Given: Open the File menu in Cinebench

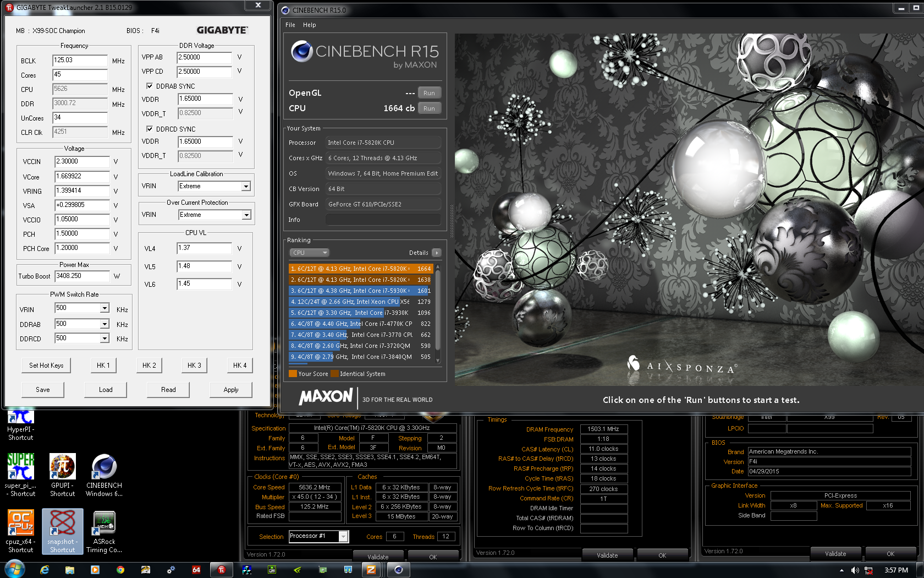Looking at the screenshot, I should click(x=290, y=25).
